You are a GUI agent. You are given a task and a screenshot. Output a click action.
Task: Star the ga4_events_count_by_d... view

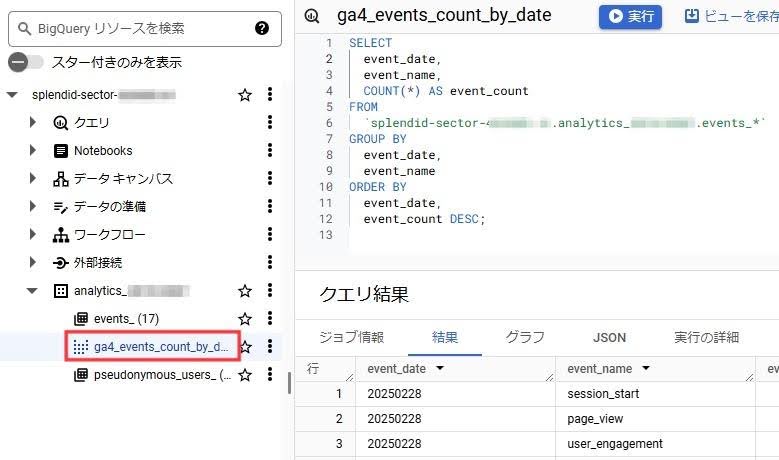(x=245, y=347)
